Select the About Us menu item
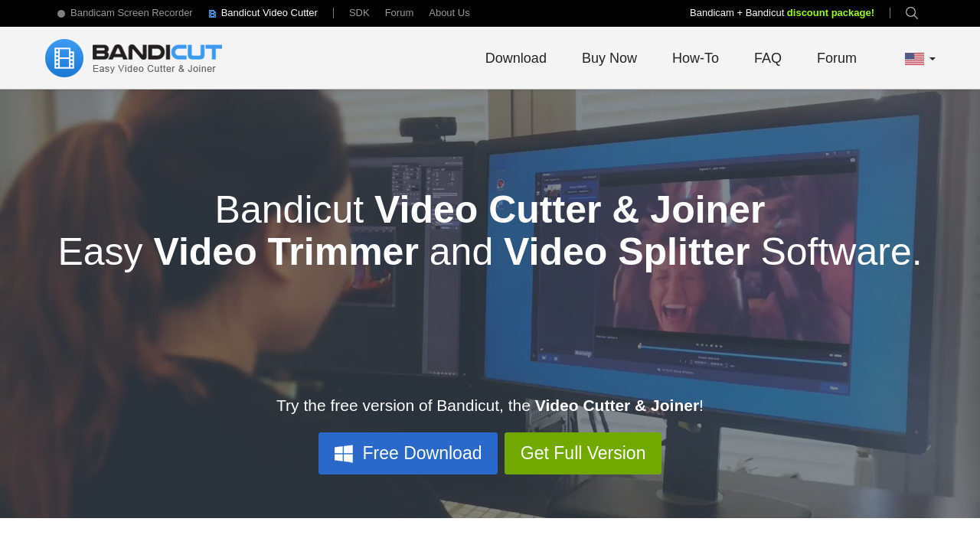 pos(449,11)
